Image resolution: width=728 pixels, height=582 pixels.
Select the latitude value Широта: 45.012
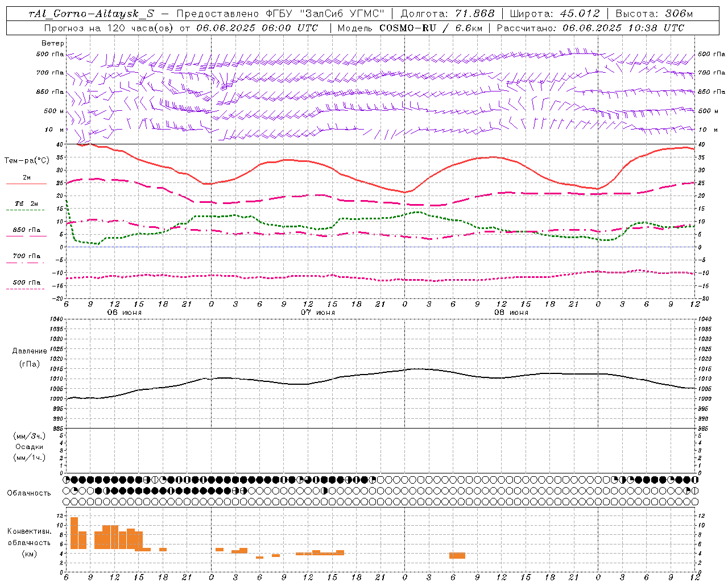click(x=555, y=14)
